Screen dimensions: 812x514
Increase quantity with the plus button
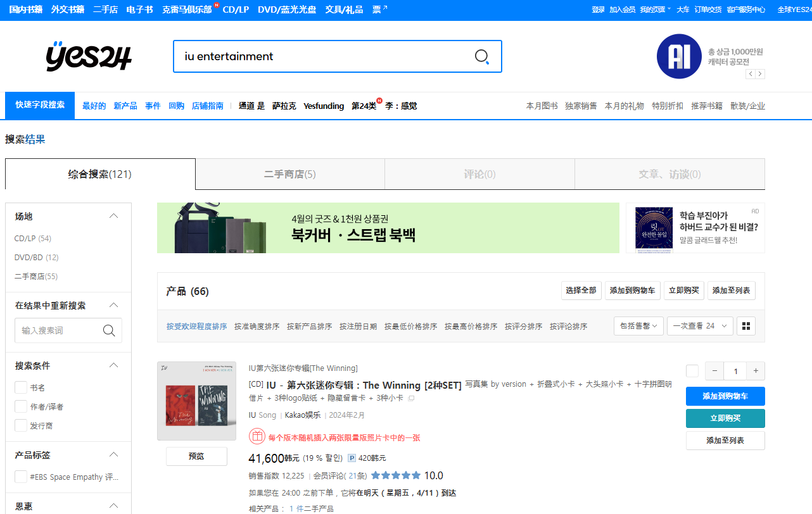pyautogui.click(x=756, y=371)
